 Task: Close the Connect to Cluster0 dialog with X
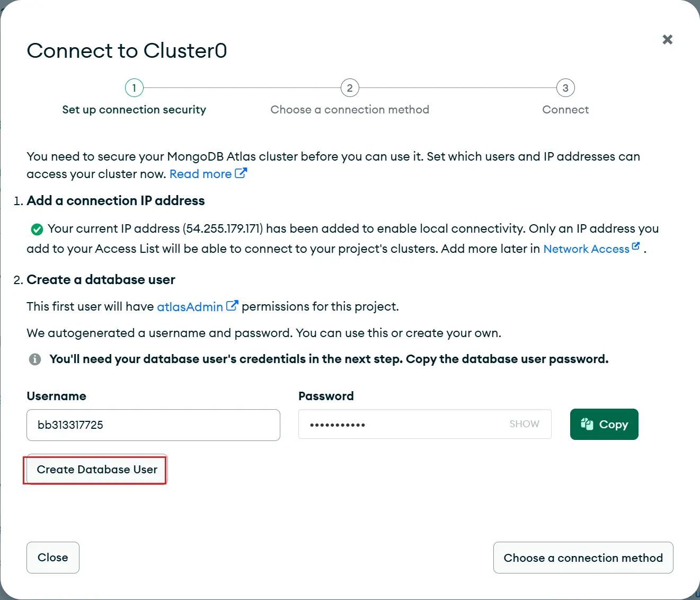point(667,39)
